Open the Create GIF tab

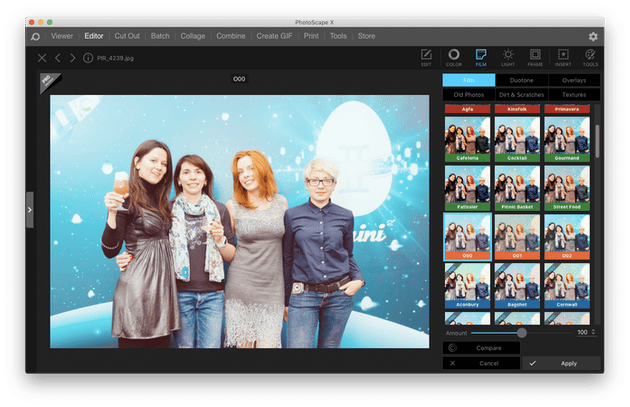pos(274,36)
